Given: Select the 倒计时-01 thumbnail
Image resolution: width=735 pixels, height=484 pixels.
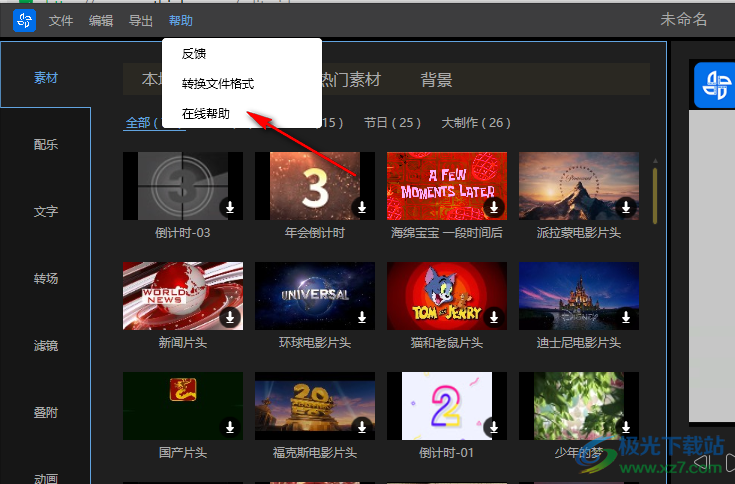Looking at the screenshot, I should click(x=447, y=406).
